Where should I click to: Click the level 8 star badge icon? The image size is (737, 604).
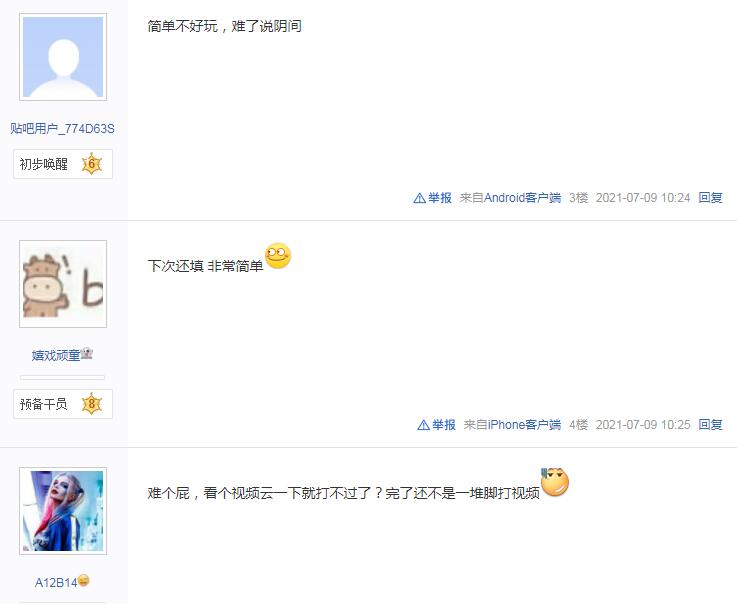coord(92,404)
